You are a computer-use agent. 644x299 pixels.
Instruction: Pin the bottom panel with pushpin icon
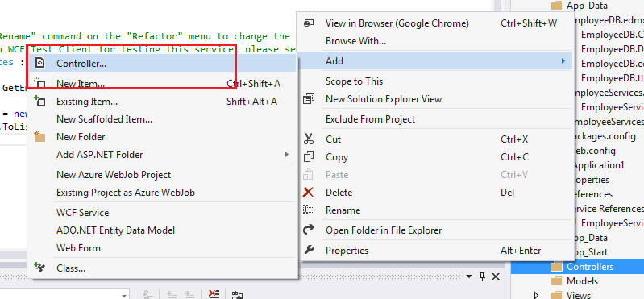483,276
